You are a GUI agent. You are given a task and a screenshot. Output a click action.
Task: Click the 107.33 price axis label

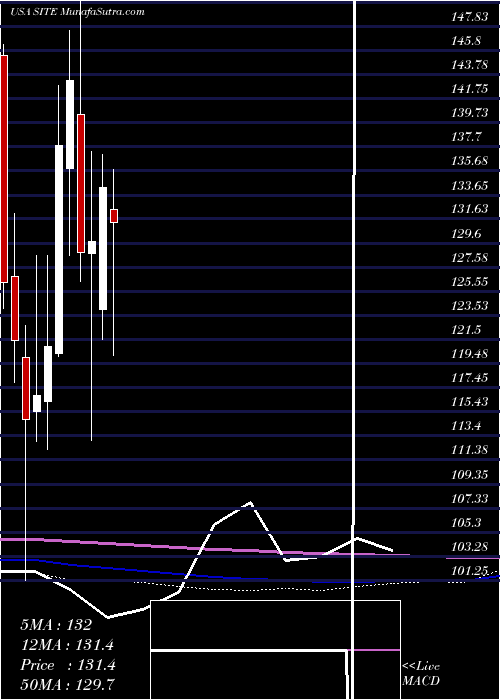pyautogui.click(x=470, y=499)
